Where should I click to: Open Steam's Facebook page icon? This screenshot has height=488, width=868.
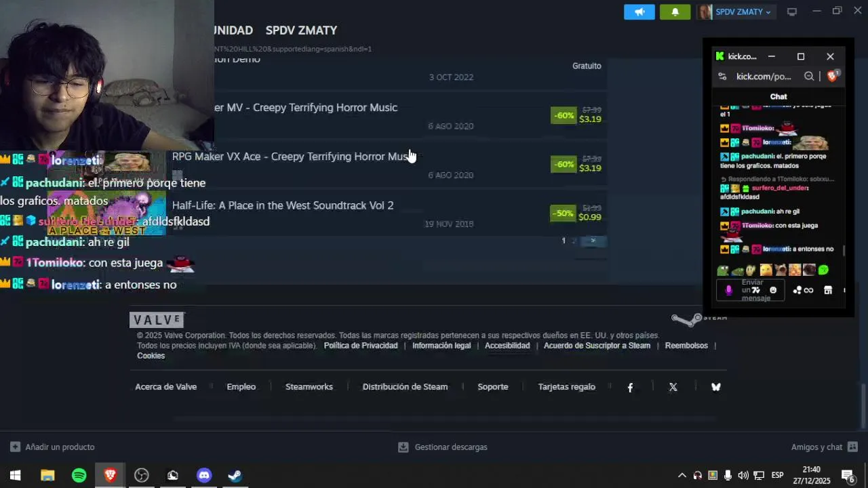tap(630, 387)
